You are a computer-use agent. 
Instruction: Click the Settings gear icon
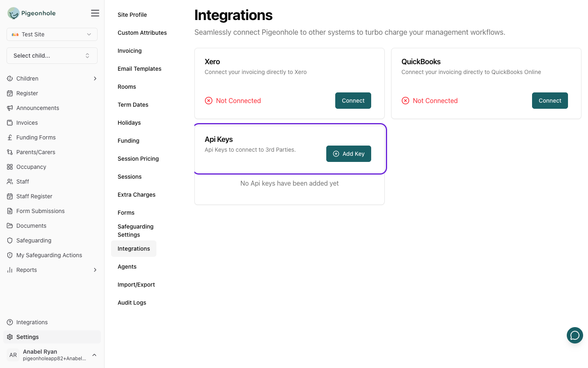tap(10, 337)
